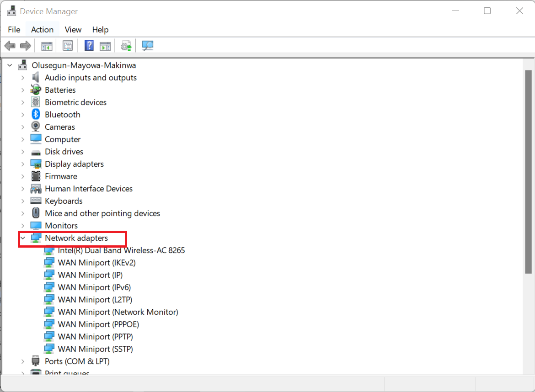Select WAN Miniport (IP)

(x=90, y=275)
